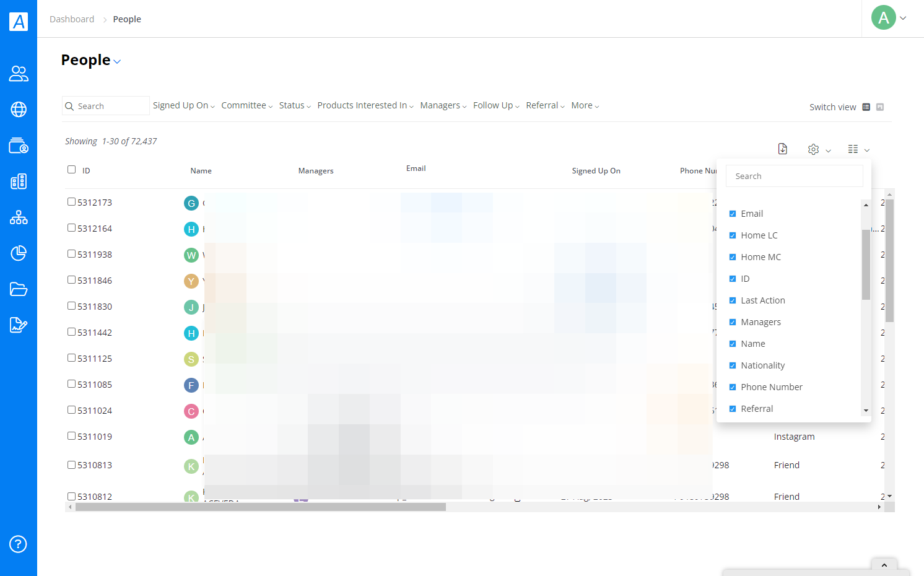Expand the Follow Up filter dropdown
Image resolution: width=924 pixels, height=576 pixels.
click(x=496, y=105)
